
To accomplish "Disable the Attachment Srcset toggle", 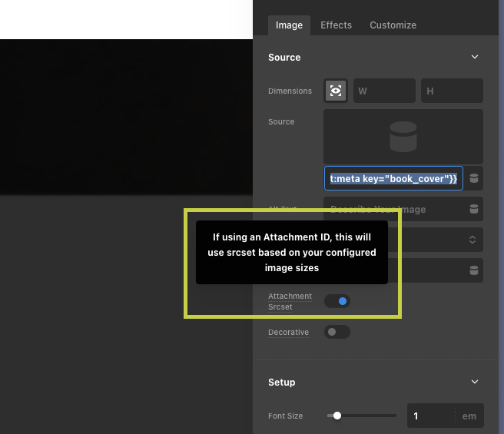I will pyautogui.click(x=337, y=301).
